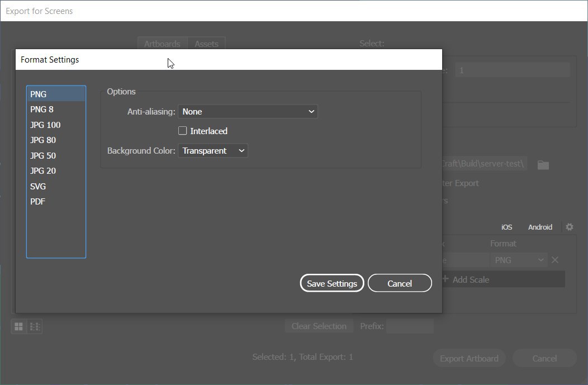
Task: Click Save Settings button
Action: (332, 283)
